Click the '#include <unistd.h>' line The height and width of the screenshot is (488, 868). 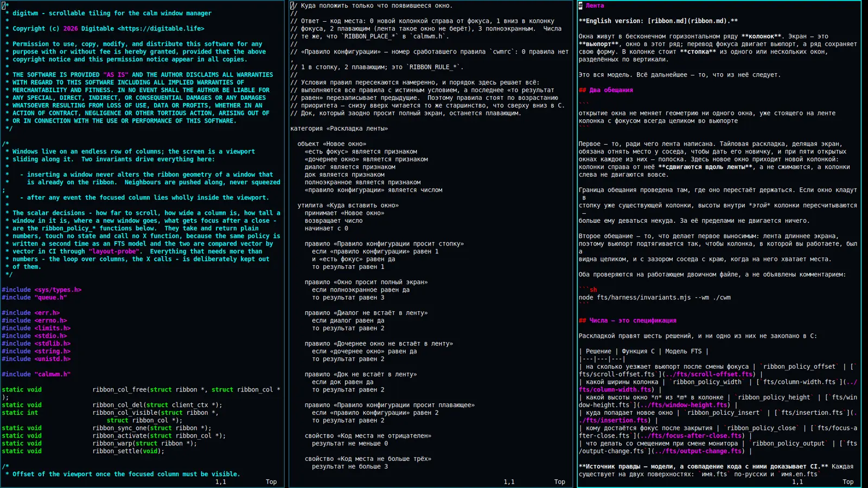pos(36,359)
